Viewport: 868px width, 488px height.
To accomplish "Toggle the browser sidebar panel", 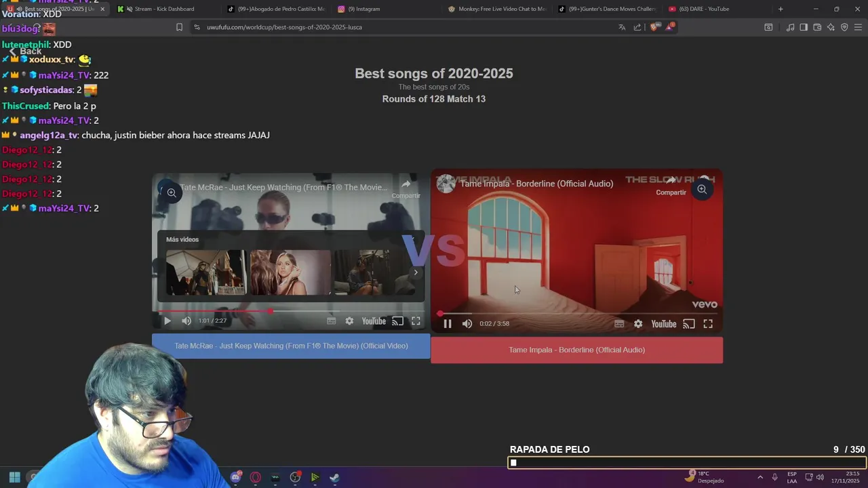I will coord(804,27).
